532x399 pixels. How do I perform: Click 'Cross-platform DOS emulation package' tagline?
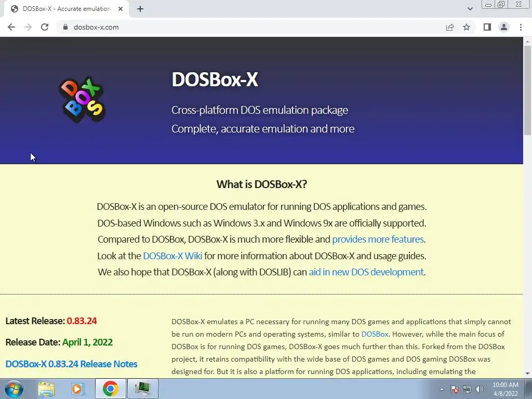[x=260, y=110]
